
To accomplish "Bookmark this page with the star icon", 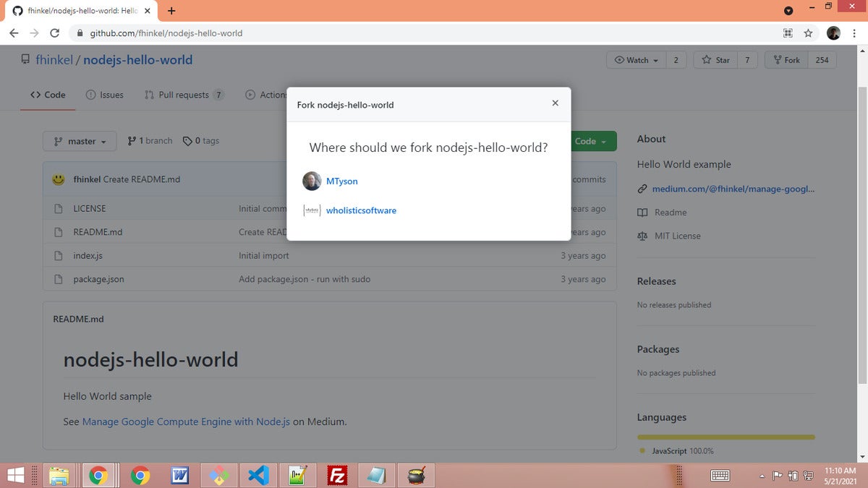I will (x=808, y=33).
